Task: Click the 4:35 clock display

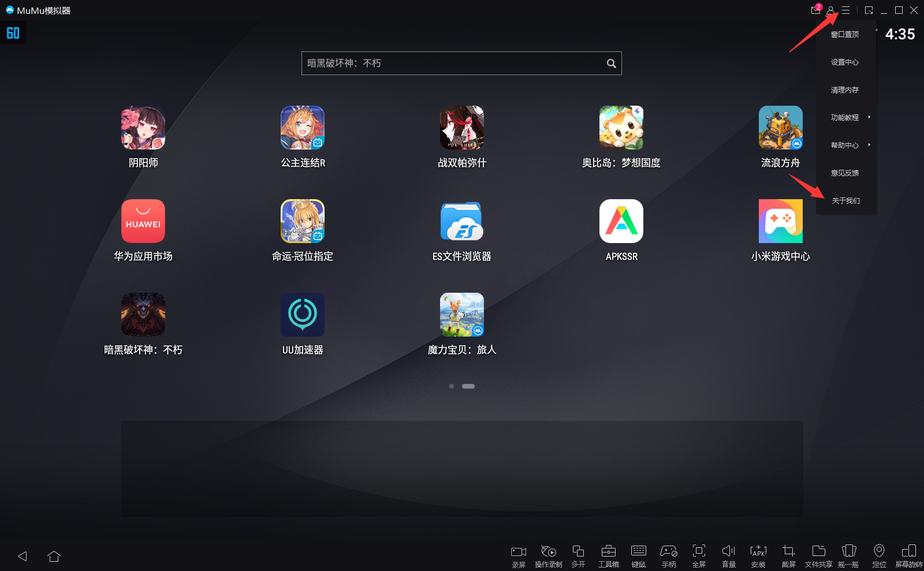Action: [900, 34]
